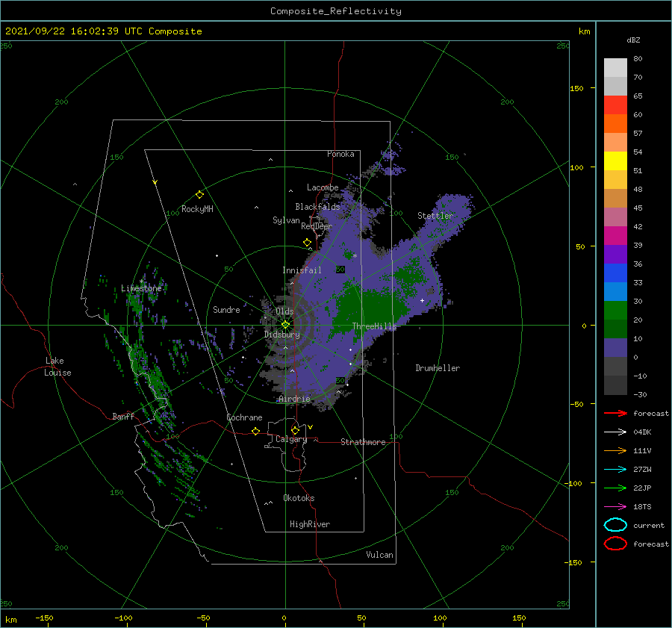Select the RockyMH label
The height and width of the screenshot is (628, 672).
pos(197,209)
